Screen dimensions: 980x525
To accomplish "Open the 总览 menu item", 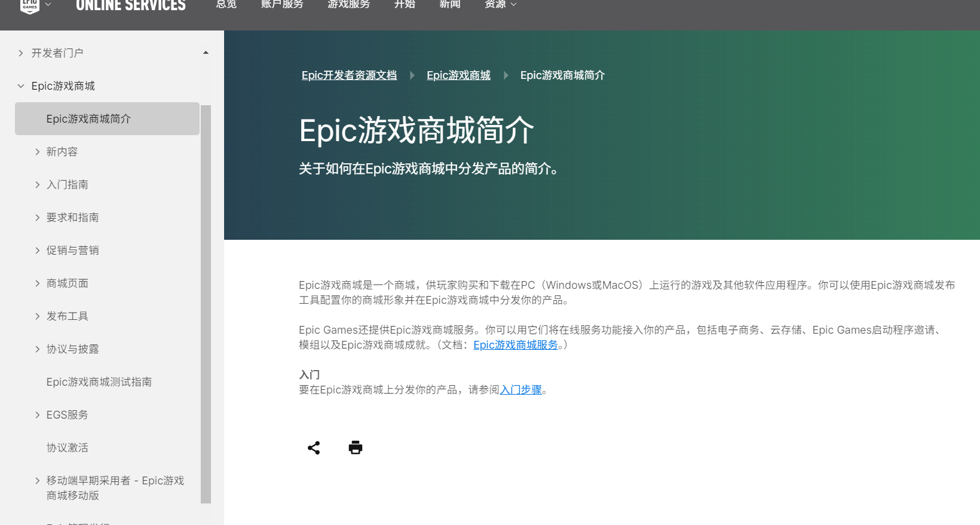I will click(x=226, y=4).
